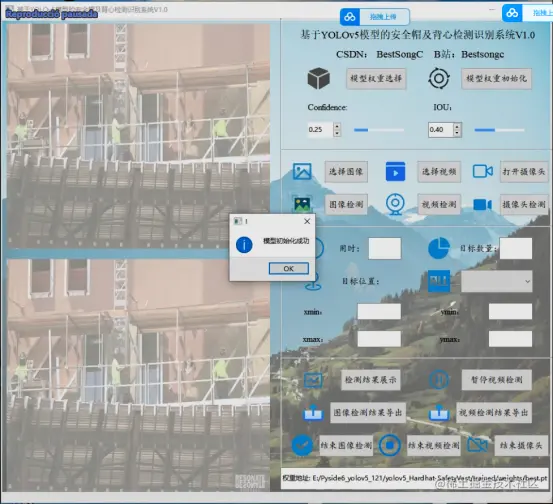Click the chart monitor icon beside 检测结果展示

click(x=313, y=380)
